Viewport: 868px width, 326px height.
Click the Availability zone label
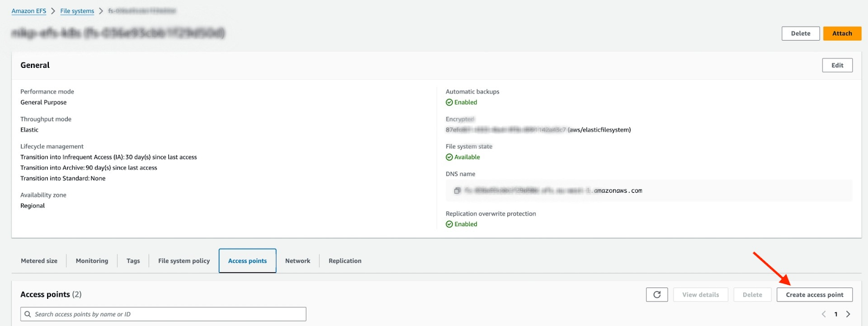tap(43, 195)
